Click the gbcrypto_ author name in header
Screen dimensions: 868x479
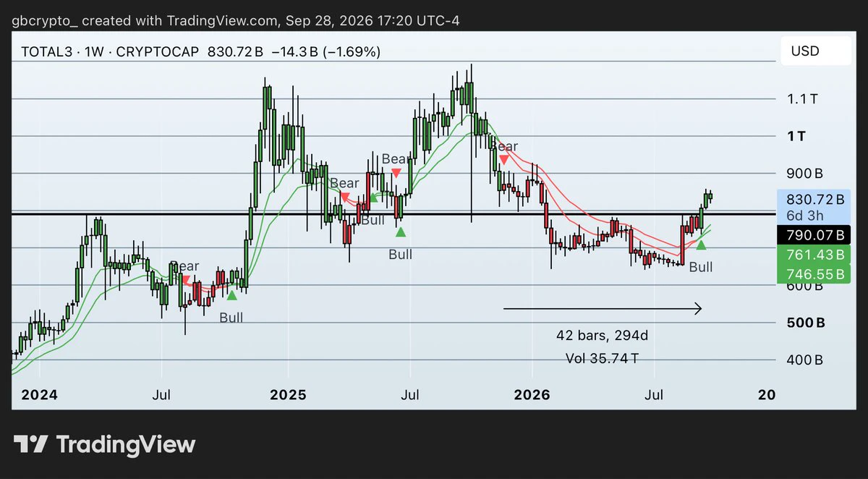45,21
